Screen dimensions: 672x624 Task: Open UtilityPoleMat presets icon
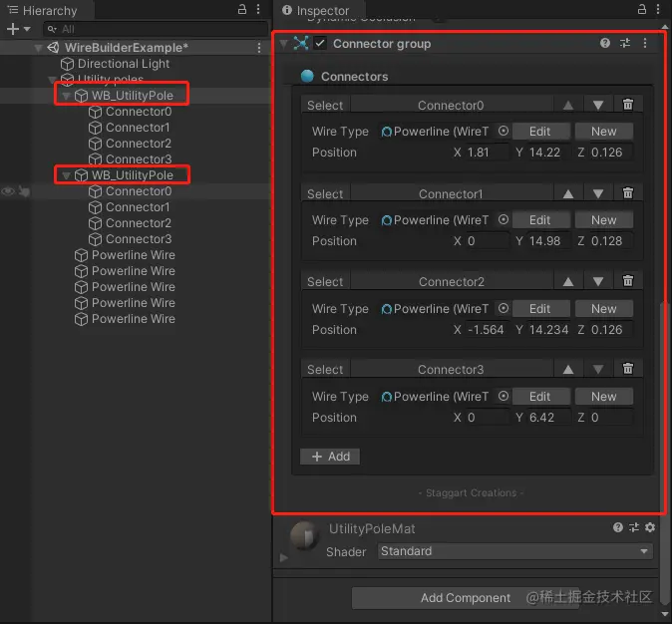[634, 527]
